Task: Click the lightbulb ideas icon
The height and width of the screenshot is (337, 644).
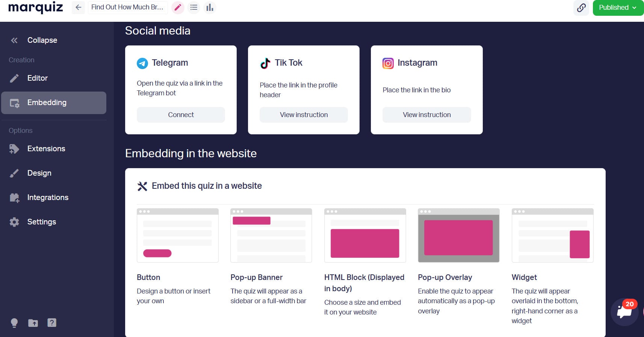Action: 14,323
